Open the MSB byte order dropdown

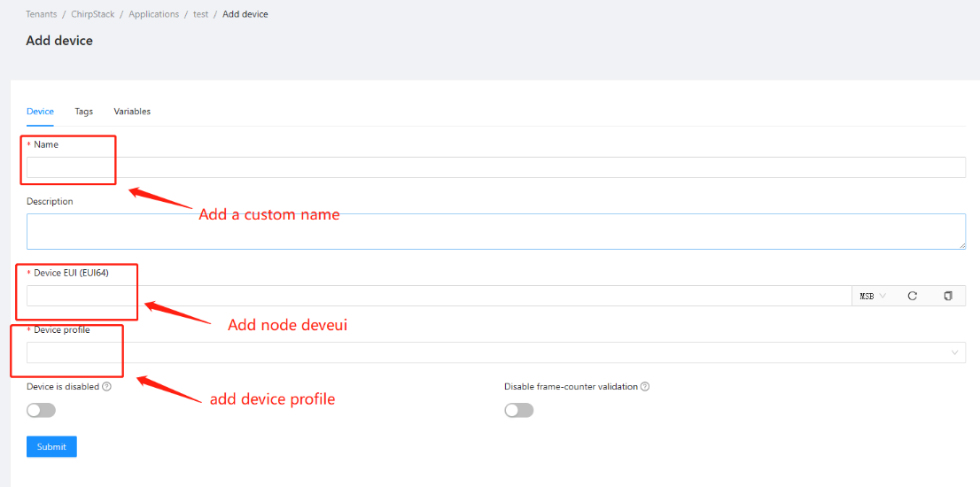pos(872,296)
